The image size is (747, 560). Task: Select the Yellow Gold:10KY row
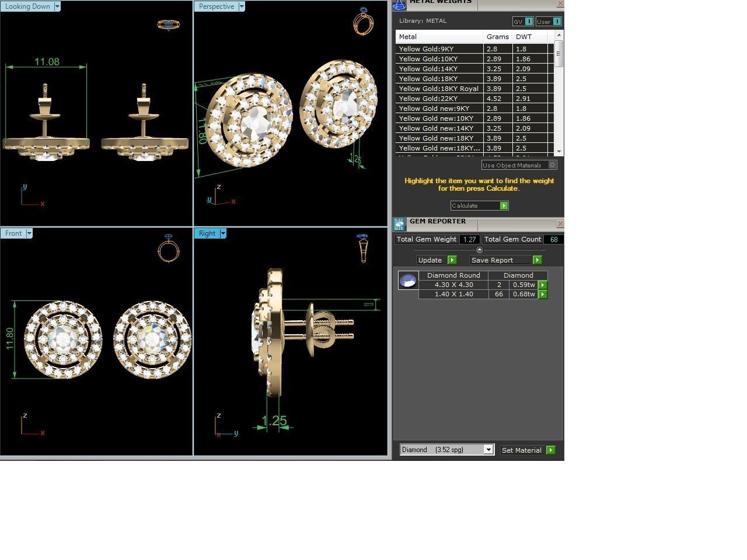(x=474, y=59)
